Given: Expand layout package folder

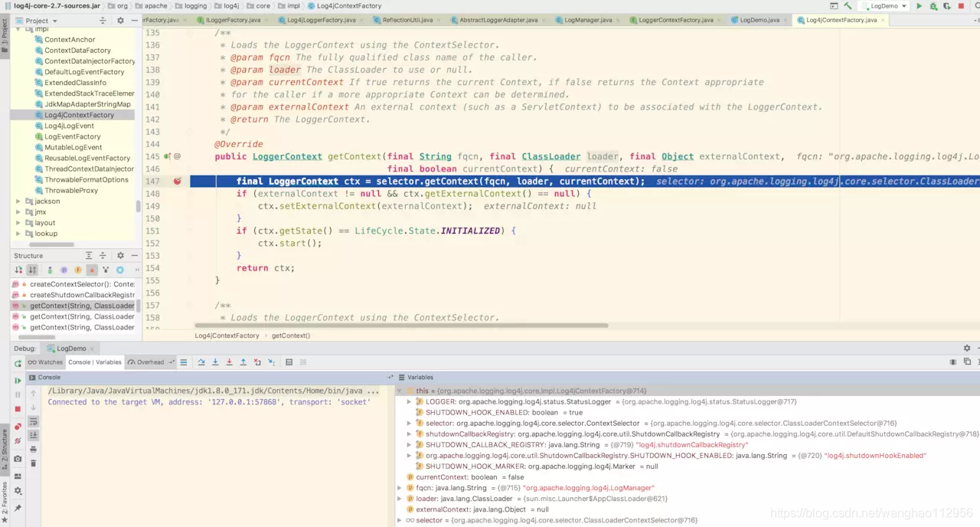Looking at the screenshot, I should 18,223.
